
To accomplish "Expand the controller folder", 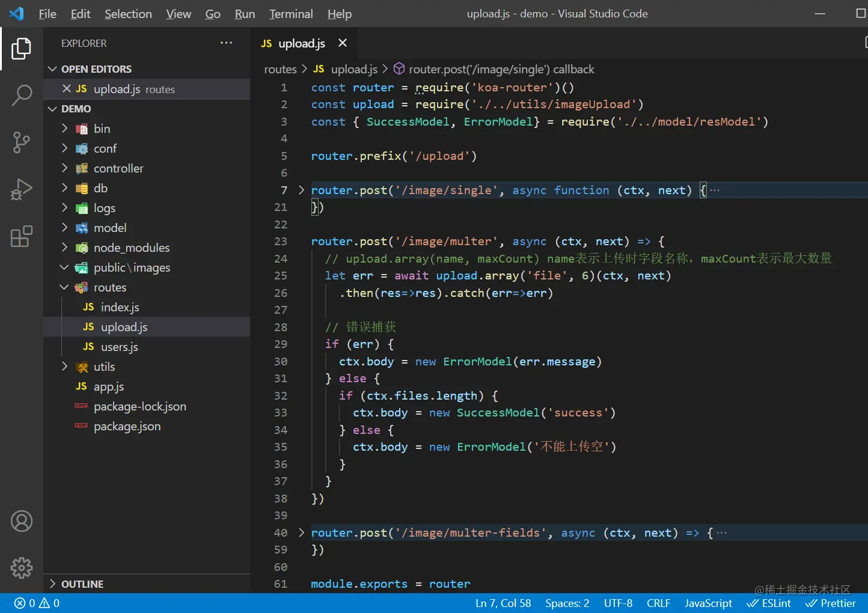I will click(118, 168).
